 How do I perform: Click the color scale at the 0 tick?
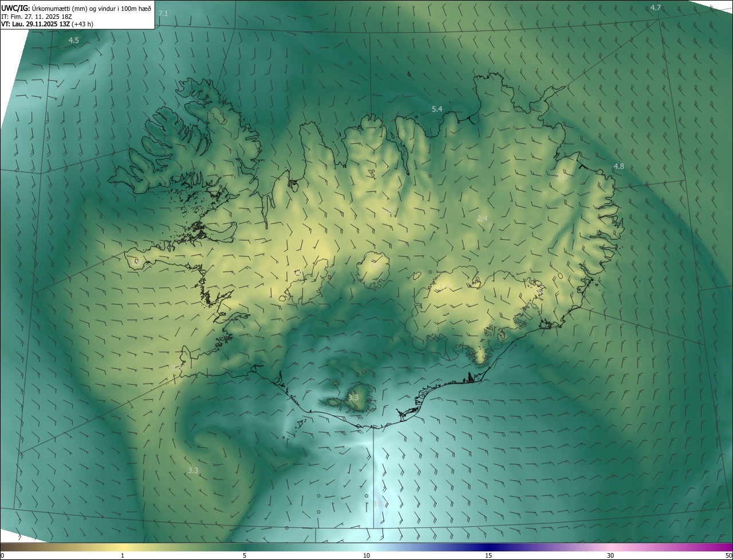(2, 555)
